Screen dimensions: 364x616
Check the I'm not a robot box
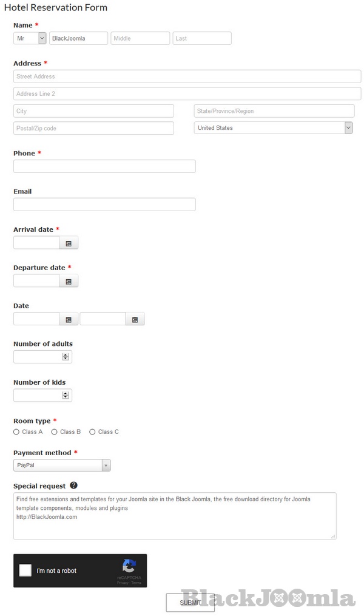point(25,570)
